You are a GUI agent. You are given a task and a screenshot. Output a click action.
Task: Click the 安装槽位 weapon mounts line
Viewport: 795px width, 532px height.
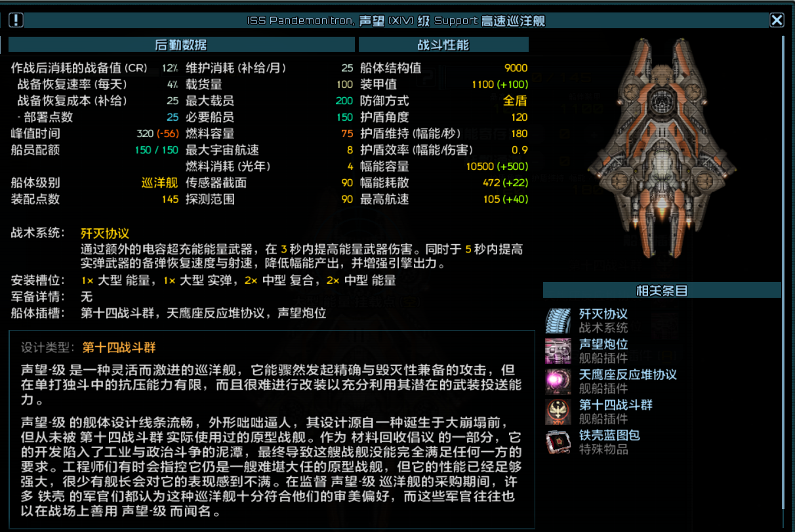tap(204, 281)
